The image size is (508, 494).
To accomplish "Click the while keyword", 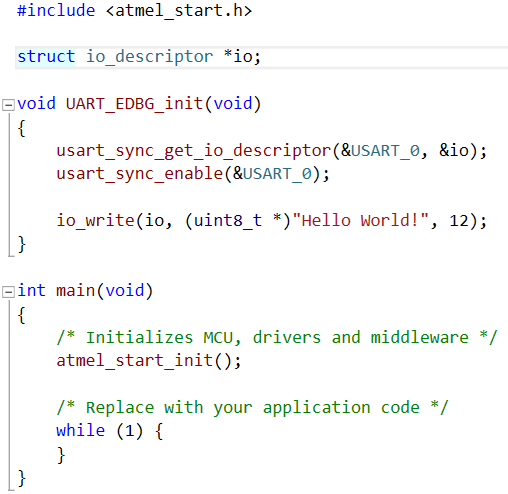I will (x=81, y=430).
